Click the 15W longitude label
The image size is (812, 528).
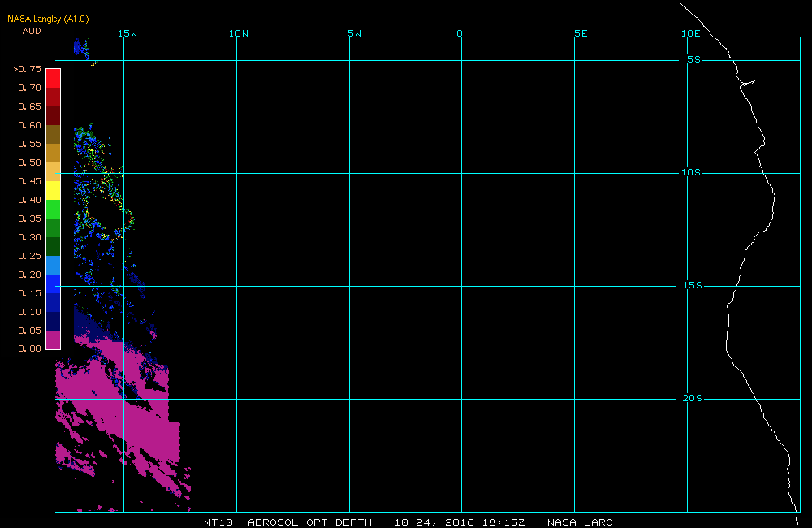(127, 33)
